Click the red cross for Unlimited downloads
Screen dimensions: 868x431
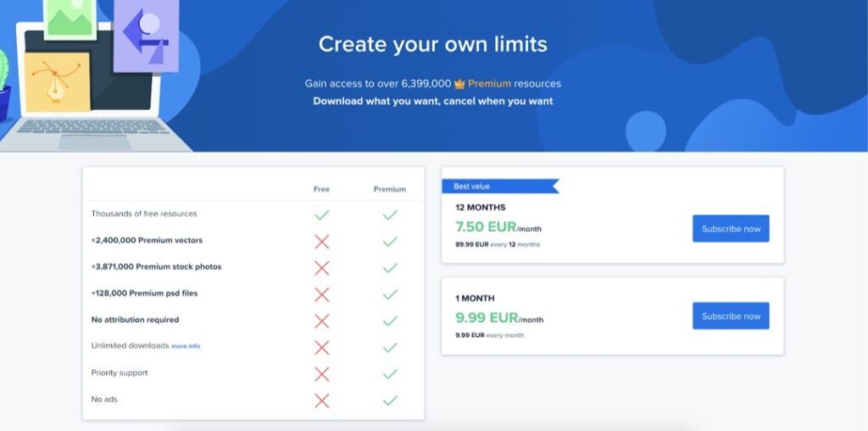tap(321, 347)
